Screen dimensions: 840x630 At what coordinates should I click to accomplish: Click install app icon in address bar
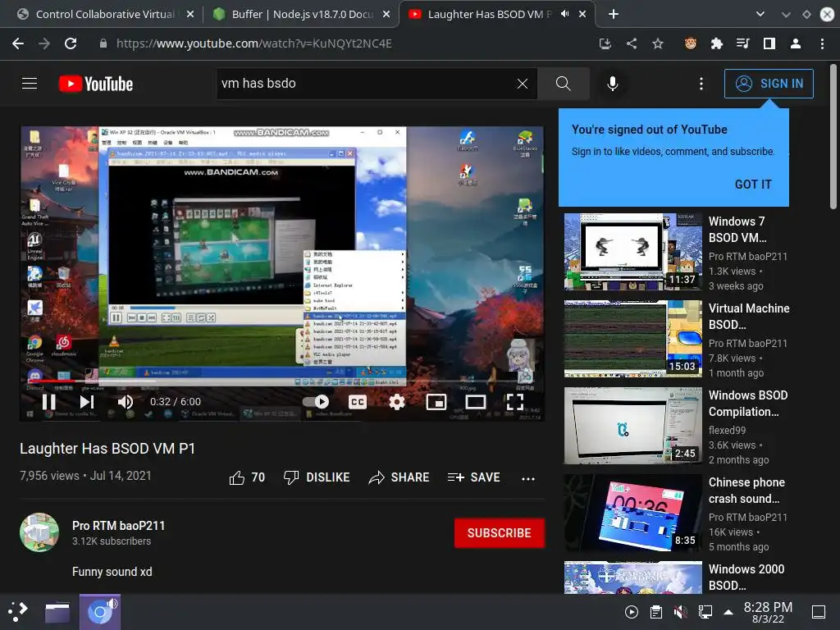tap(605, 43)
